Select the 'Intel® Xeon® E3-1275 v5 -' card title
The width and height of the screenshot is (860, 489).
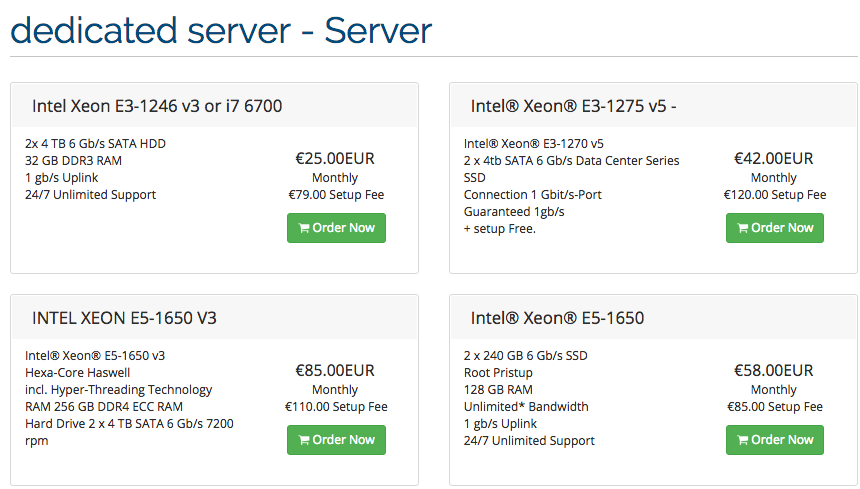click(x=574, y=106)
